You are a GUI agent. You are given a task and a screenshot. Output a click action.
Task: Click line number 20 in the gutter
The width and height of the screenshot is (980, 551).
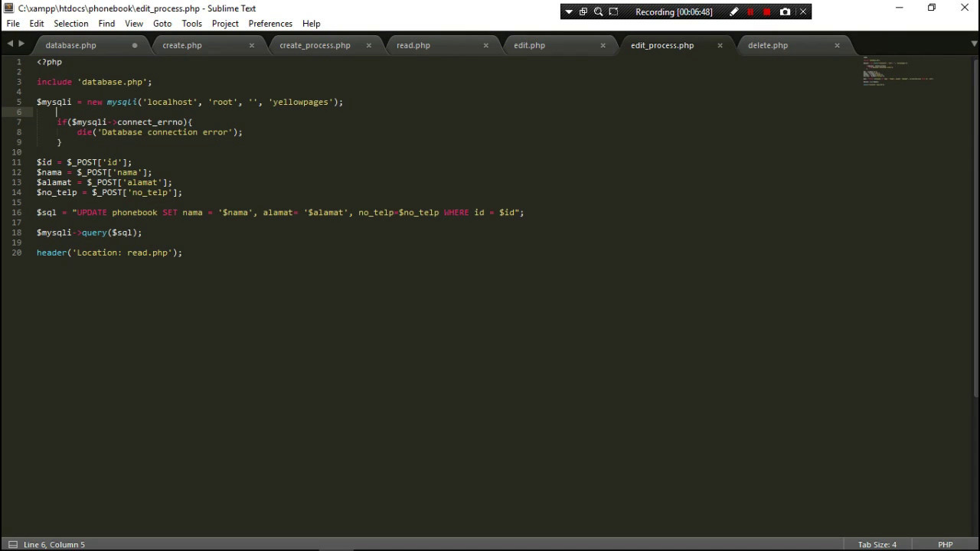(17, 253)
